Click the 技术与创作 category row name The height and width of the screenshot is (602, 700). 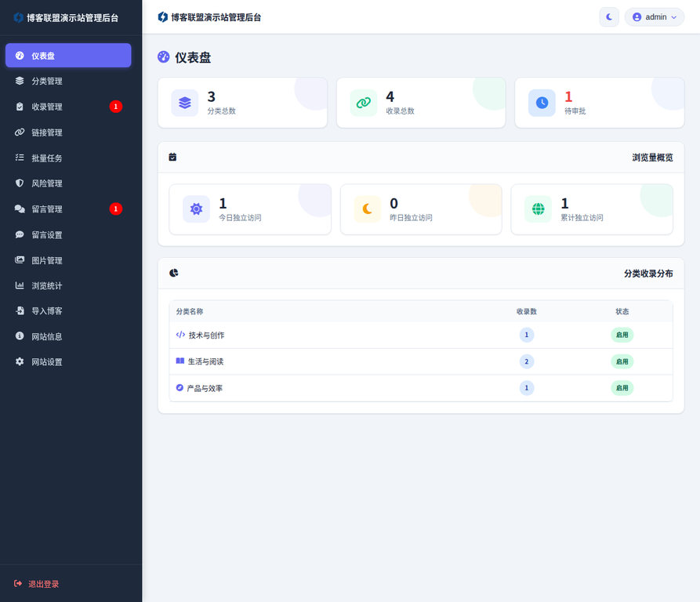pos(207,335)
